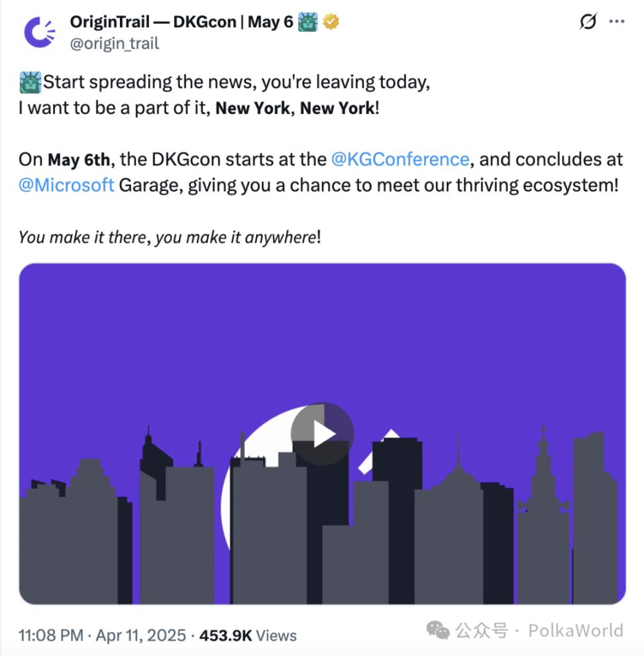Open the @Microsoft mention

click(x=66, y=185)
